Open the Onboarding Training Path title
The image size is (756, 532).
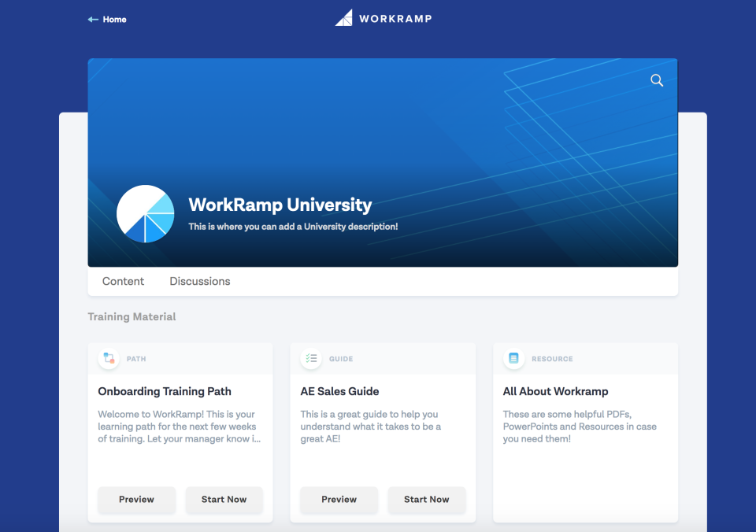coord(165,391)
